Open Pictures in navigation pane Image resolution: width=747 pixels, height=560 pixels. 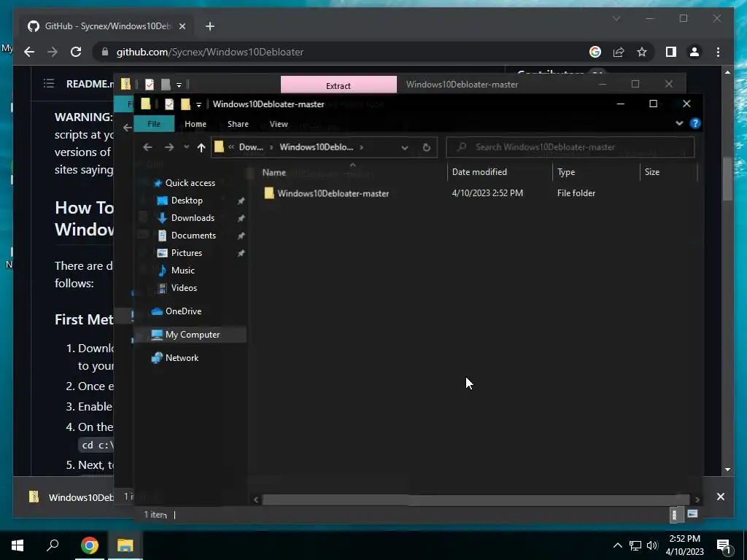tap(187, 253)
